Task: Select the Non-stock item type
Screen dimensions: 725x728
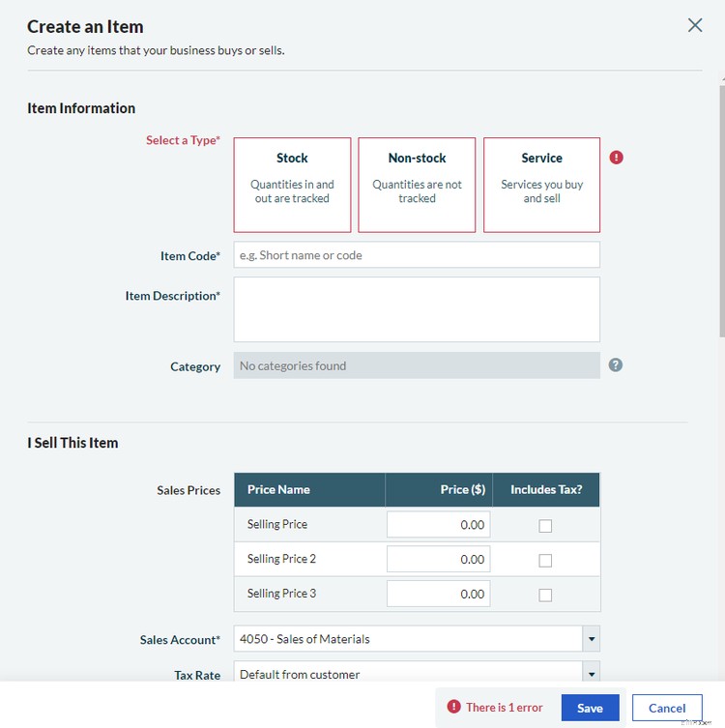Action: [417, 185]
